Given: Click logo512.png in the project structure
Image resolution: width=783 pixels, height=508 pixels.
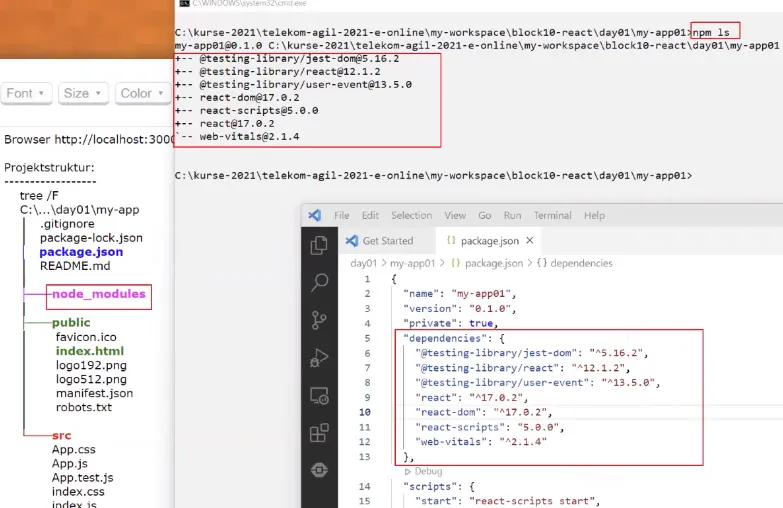Looking at the screenshot, I should click(x=91, y=379).
